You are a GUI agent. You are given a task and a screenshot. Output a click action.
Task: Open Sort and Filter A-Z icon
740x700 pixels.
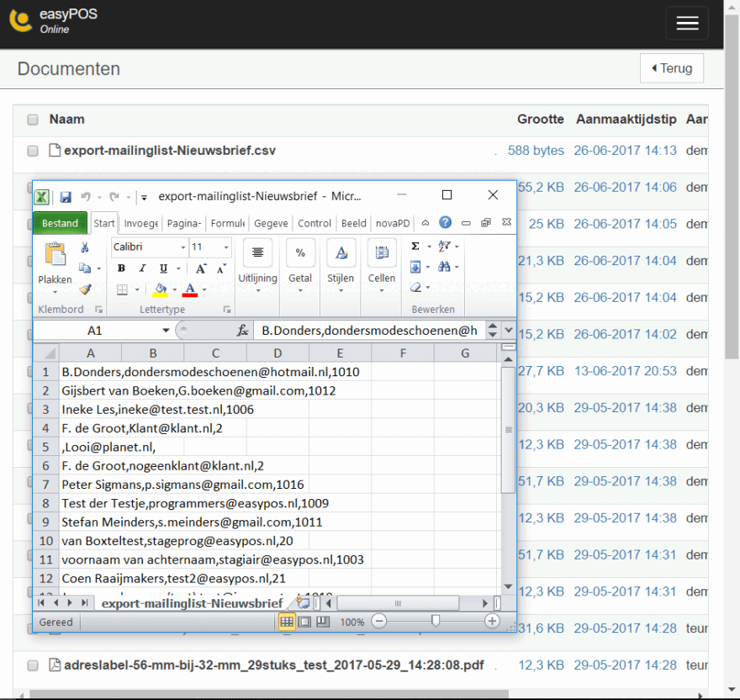tap(444, 246)
